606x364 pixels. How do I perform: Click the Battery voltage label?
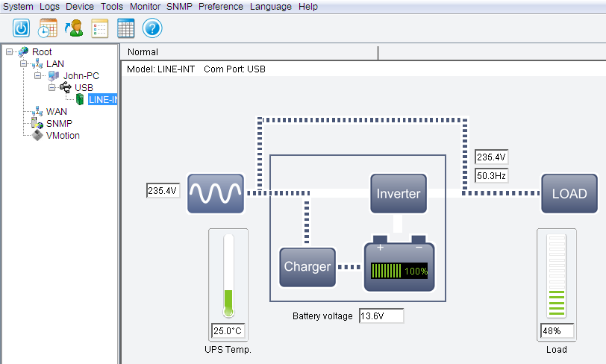click(x=322, y=316)
